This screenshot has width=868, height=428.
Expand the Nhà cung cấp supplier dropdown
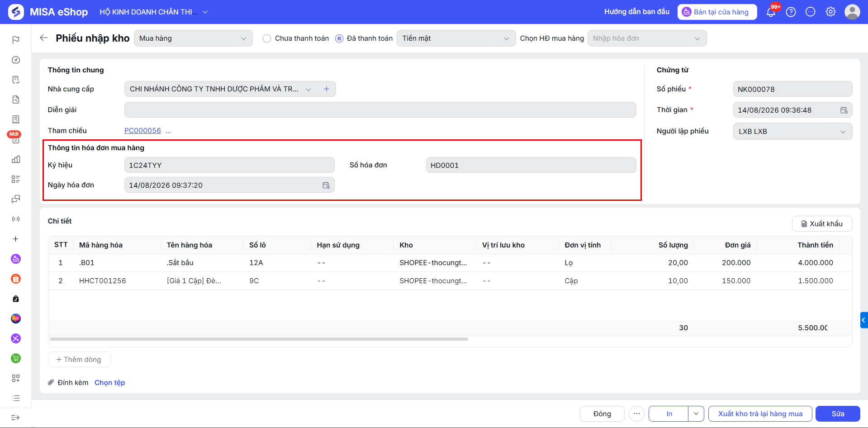coord(308,89)
